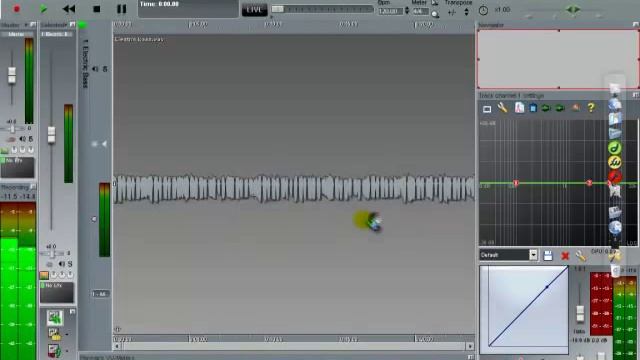
Task: Click the first green arrow in channel settings
Action: [x=546, y=108]
